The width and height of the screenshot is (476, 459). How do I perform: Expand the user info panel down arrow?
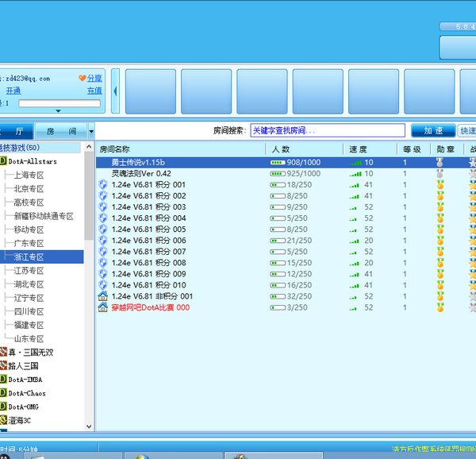click(x=57, y=110)
